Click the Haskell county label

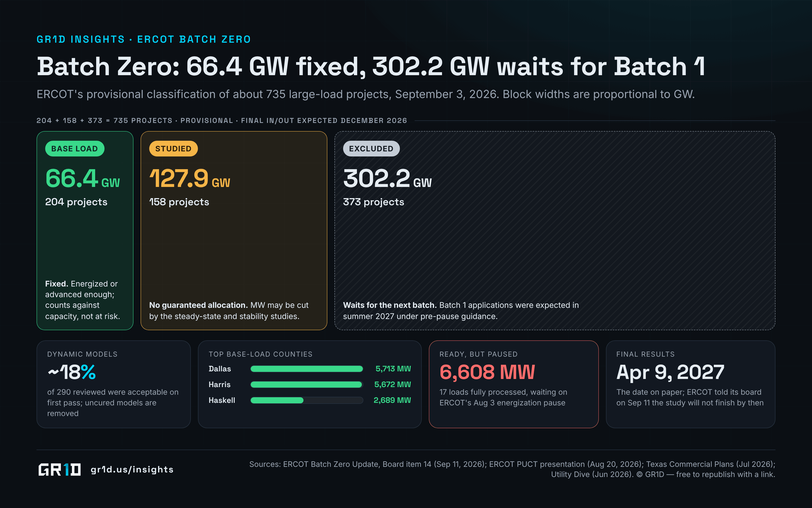pos(222,400)
